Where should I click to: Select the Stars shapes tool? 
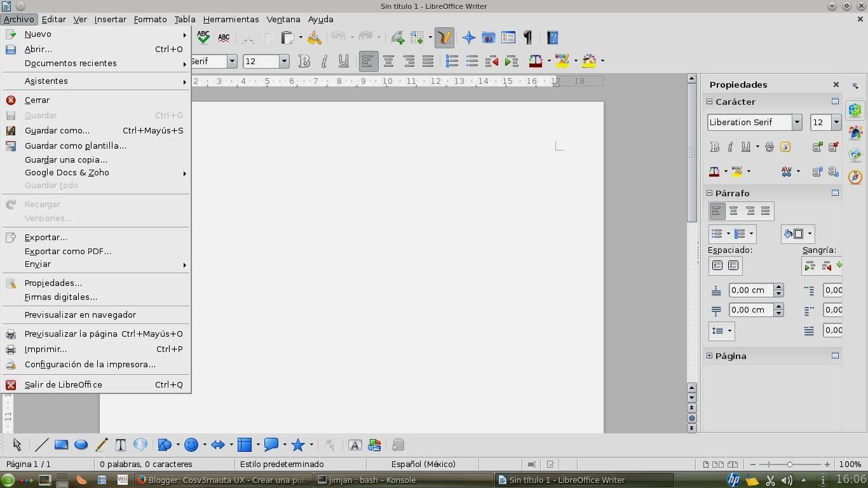click(x=297, y=445)
